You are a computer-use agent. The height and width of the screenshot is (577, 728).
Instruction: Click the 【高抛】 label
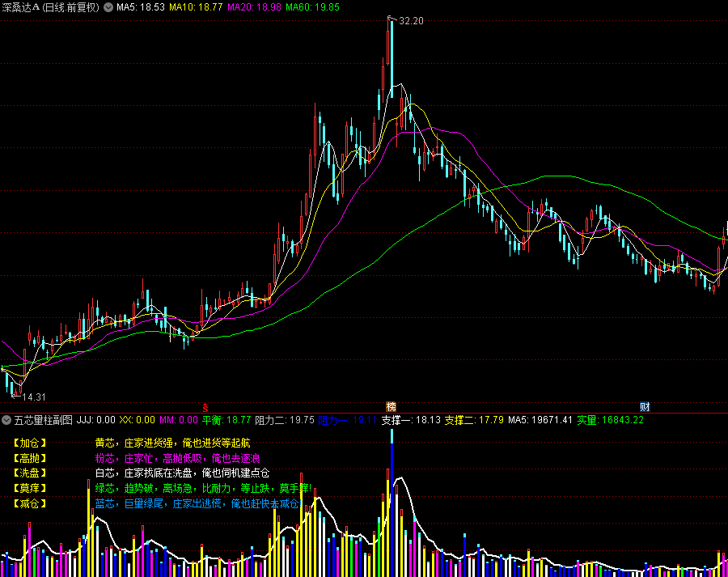pyautogui.click(x=29, y=458)
